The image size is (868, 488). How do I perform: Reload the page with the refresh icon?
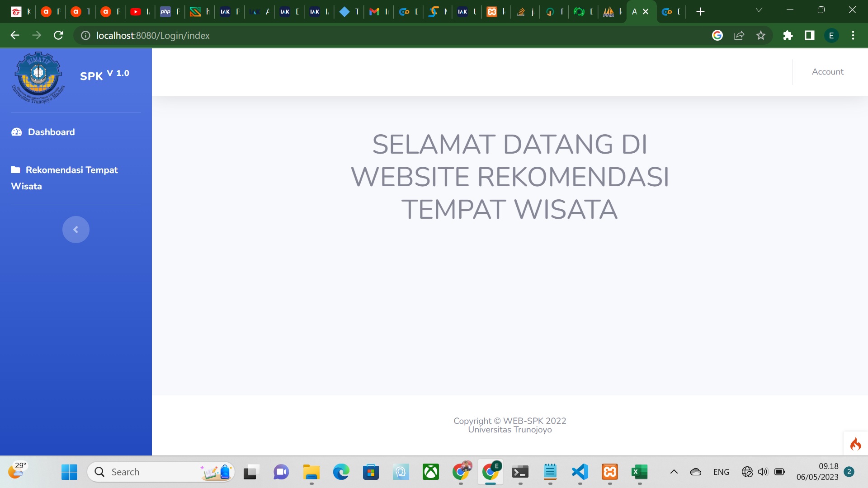pos(58,35)
